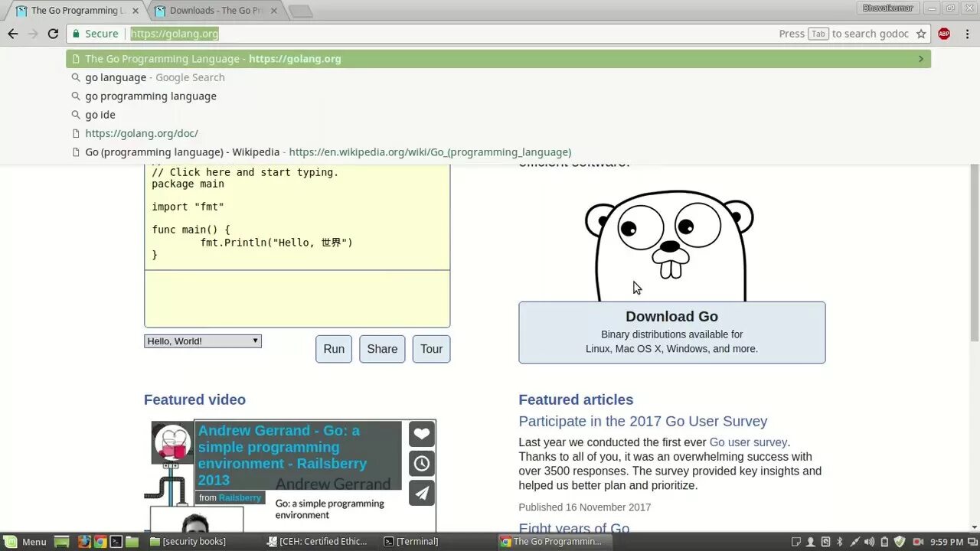Switch to the [Terminal] taskbar window
Image resolution: width=980 pixels, height=551 pixels.
pos(410,542)
